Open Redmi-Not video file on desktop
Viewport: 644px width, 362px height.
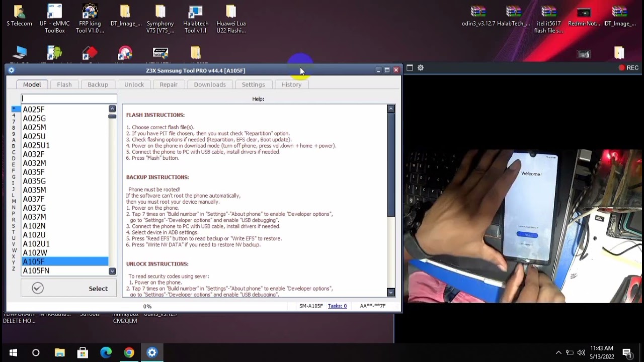tap(584, 16)
